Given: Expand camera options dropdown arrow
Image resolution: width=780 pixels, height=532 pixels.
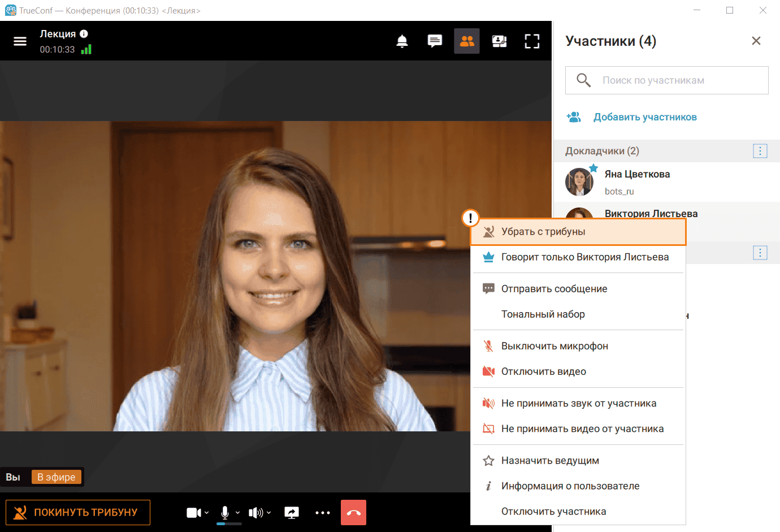Looking at the screenshot, I should click(x=207, y=513).
